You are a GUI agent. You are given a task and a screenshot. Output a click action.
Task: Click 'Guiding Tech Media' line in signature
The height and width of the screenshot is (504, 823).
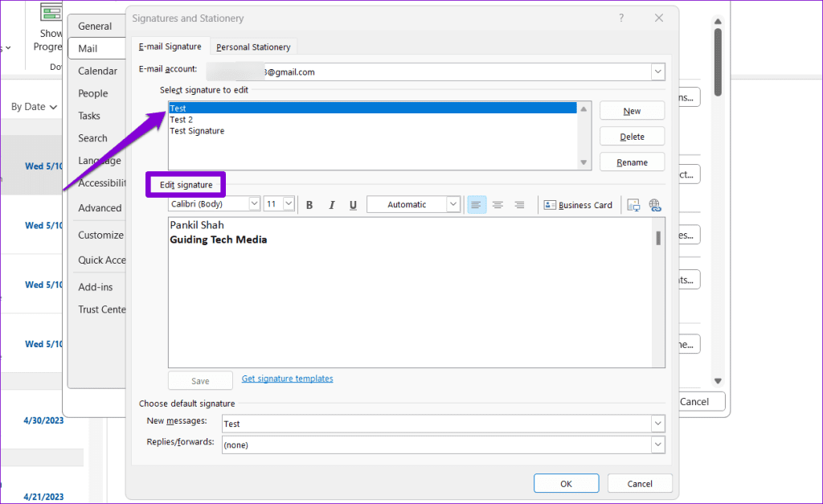pos(219,240)
